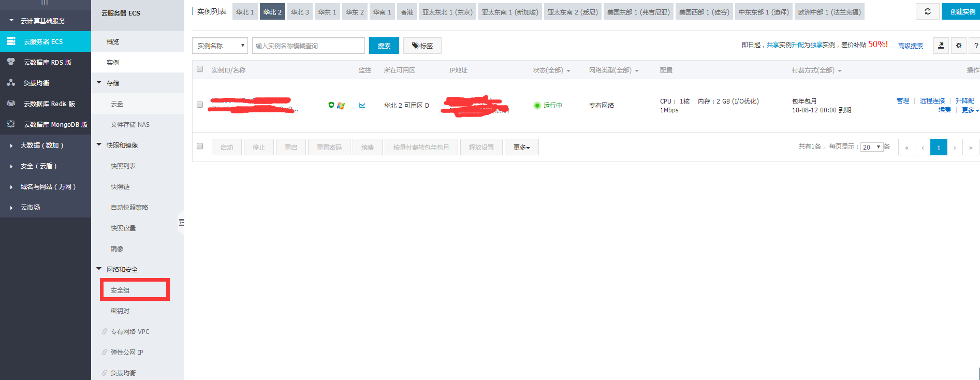This screenshot has width=980, height=380.
Task: Open 云数据库 MongoDB 版 sidebar icon
Action: click(x=10, y=124)
